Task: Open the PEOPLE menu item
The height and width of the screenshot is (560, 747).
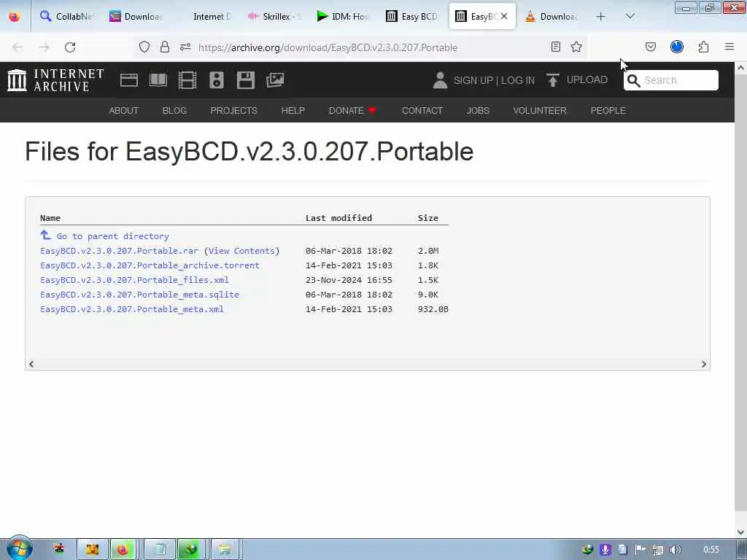Action: coord(608,111)
